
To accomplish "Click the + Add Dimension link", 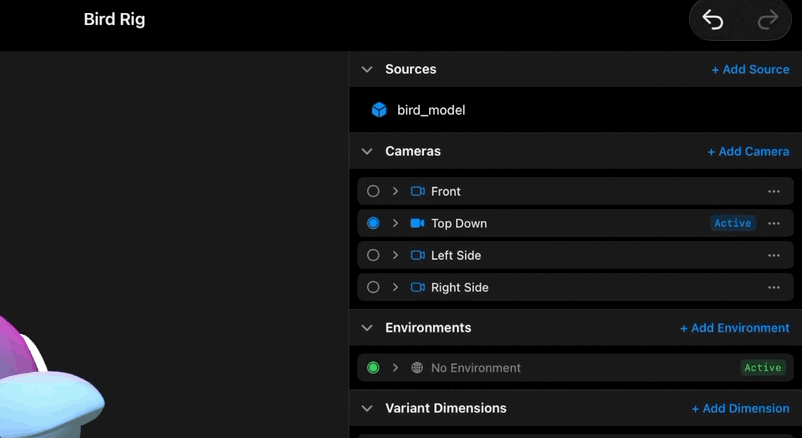I will pos(740,408).
